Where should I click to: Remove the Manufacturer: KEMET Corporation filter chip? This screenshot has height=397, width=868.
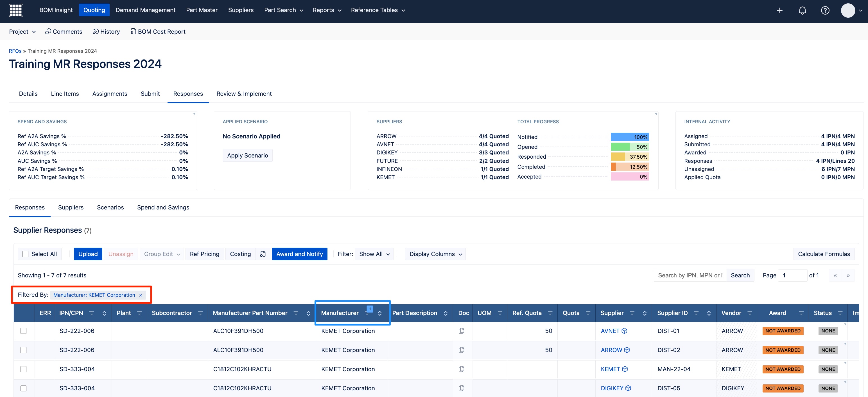(x=141, y=295)
